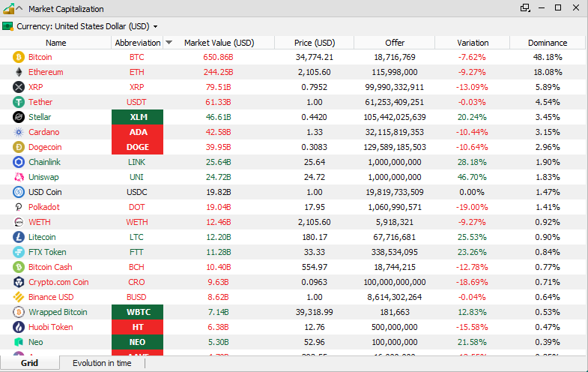Screen dimensions: 588x372
Task: Select the Bitcoin name text
Action: click(40, 57)
